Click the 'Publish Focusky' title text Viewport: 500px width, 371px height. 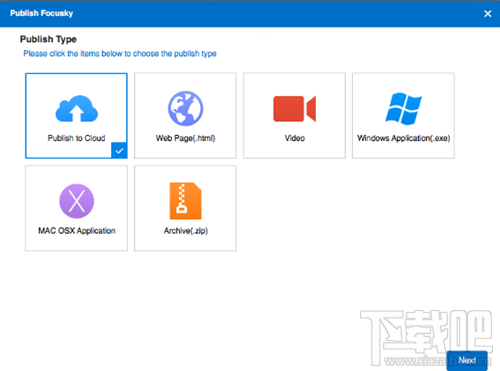(41, 13)
